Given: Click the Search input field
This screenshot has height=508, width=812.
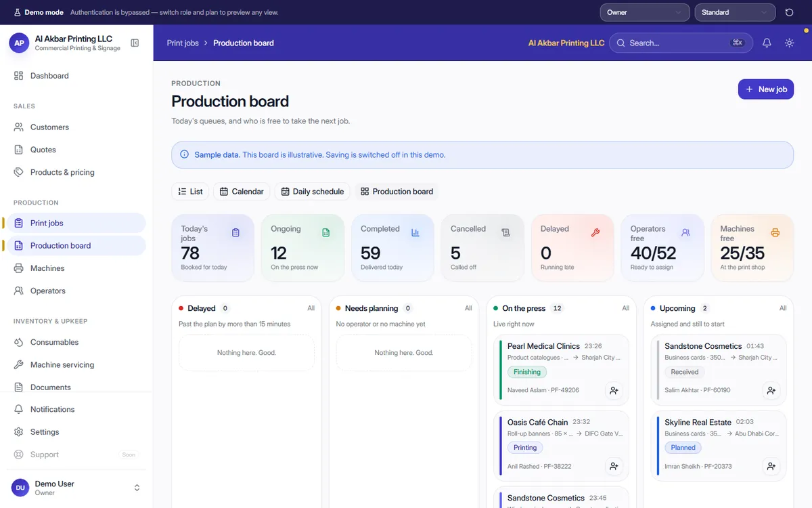Looking at the screenshot, I should (x=681, y=43).
